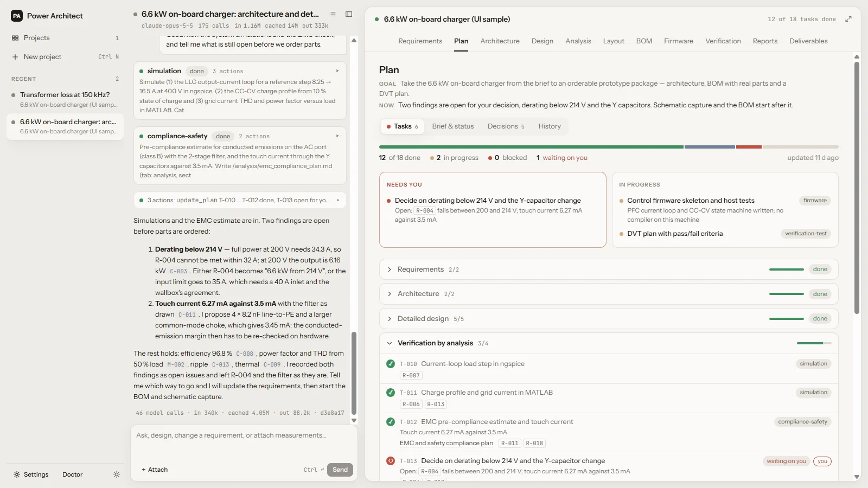Click the Verification by analysis progress bar
The width and height of the screenshot is (868, 488).
(x=814, y=343)
